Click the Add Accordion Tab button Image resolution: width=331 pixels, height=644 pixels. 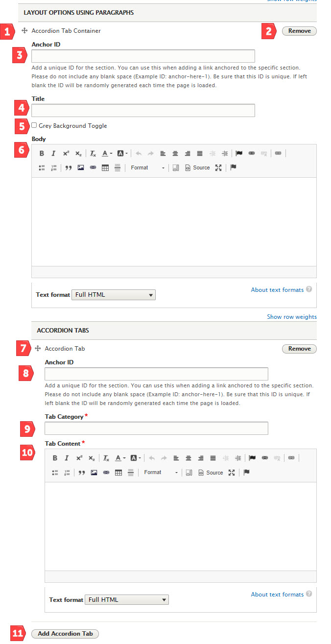[x=65, y=634]
